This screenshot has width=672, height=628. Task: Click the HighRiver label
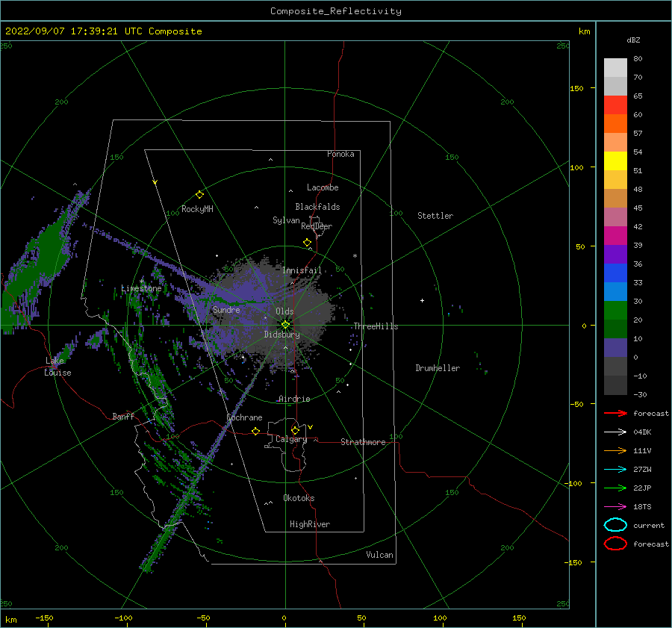310,524
